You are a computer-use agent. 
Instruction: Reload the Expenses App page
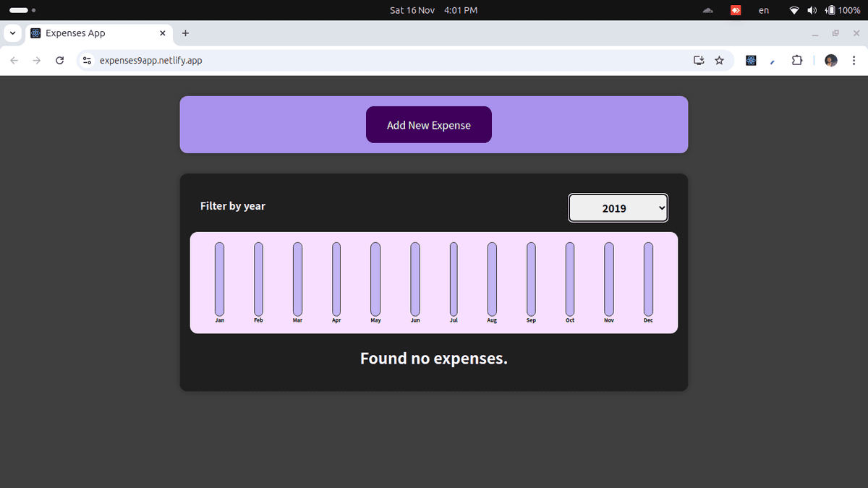tap(59, 60)
